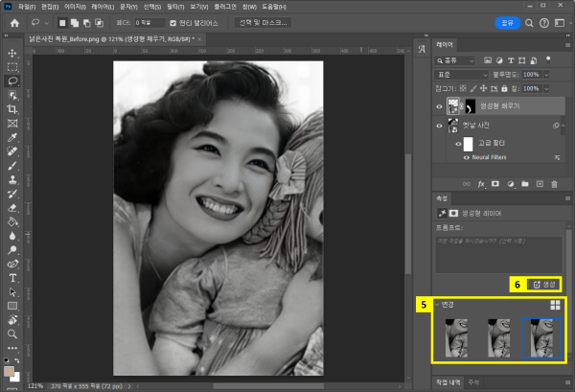Open the 표준 blend mode dropdown
This screenshot has width=575, height=392.
tap(462, 73)
